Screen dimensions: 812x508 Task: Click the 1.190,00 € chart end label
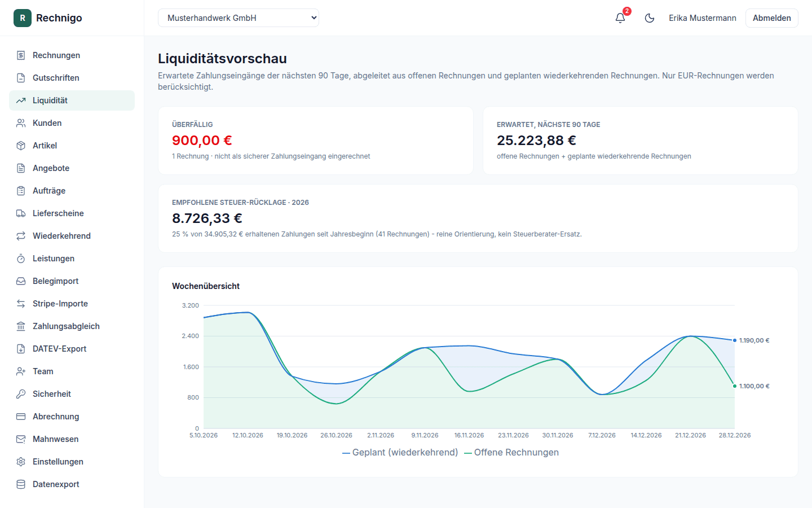click(x=754, y=340)
